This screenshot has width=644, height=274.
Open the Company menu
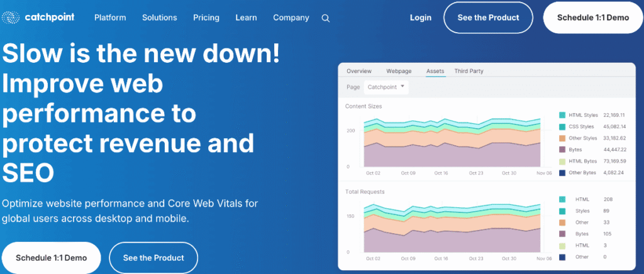[291, 18]
